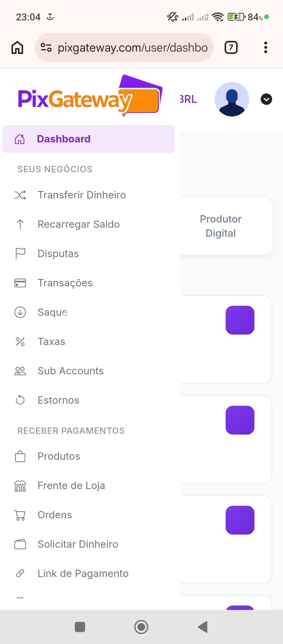The height and width of the screenshot is (644, 283).
Task: Tap the Frente de Loja store icon
Action: (x=20, y=486)
